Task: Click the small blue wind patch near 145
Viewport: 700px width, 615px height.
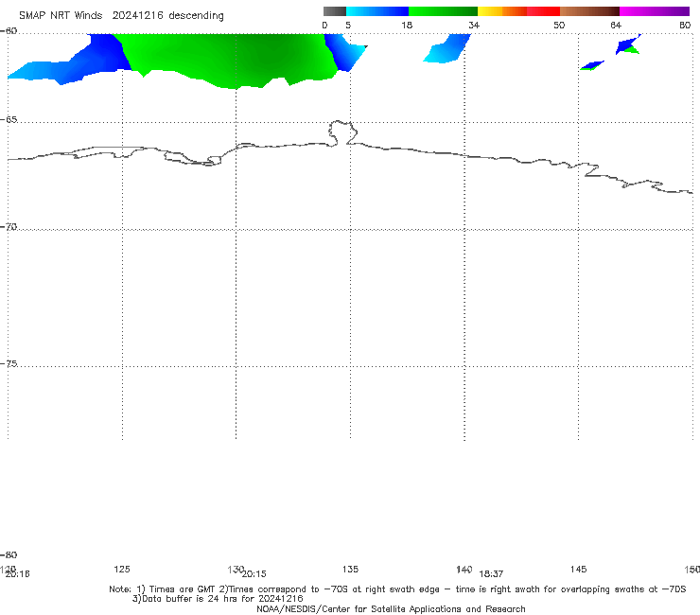Action: click(x=591, y=65)
